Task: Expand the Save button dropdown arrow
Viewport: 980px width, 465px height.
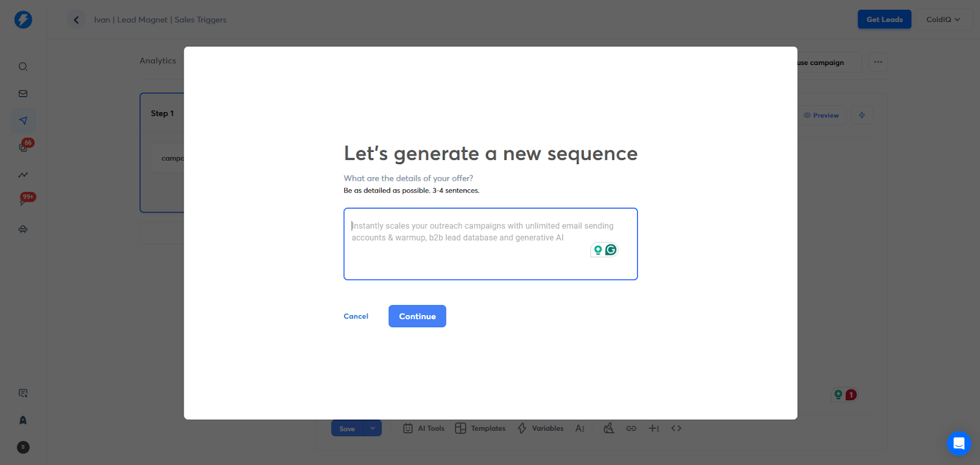Action: [x=372, y=428]
